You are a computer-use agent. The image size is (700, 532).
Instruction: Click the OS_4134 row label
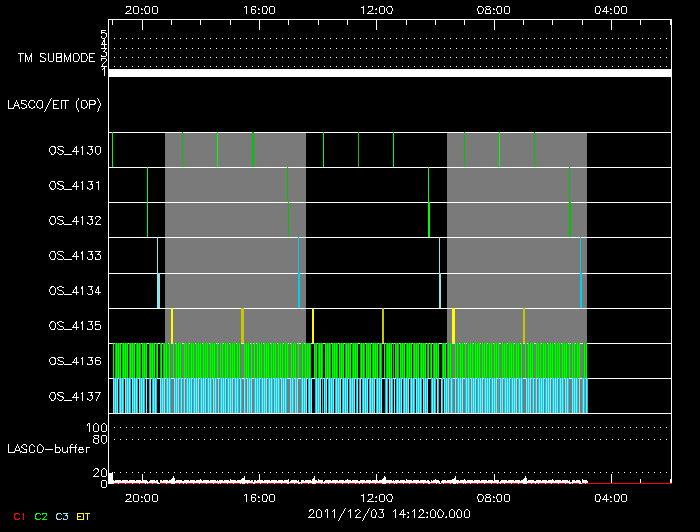pyautogui.click(x=75, y=291)
